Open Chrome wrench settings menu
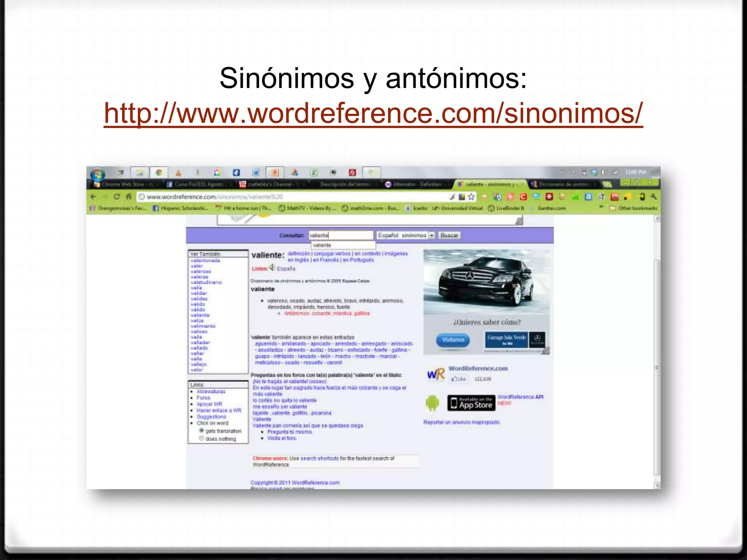Viewport: 747px width, 560px height. coord(654,197)
